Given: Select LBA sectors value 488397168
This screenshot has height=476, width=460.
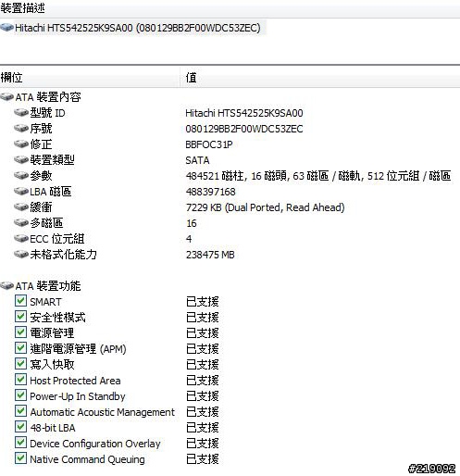Looking at the screenshot, I should coord(211,192).
